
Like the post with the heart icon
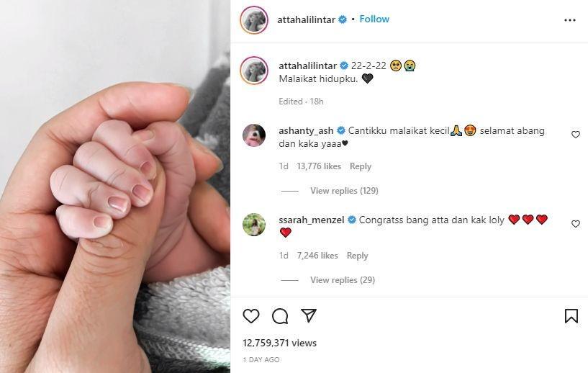click(251, 316)
